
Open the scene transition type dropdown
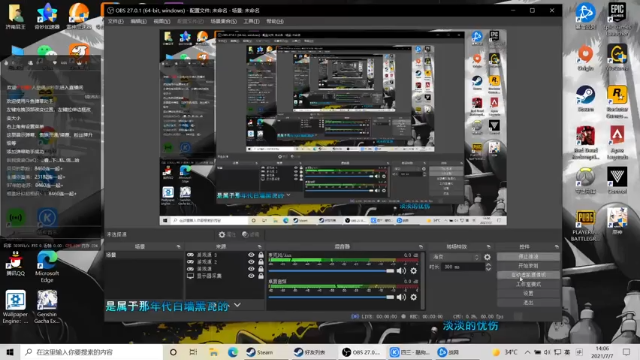tap(456, 257)
